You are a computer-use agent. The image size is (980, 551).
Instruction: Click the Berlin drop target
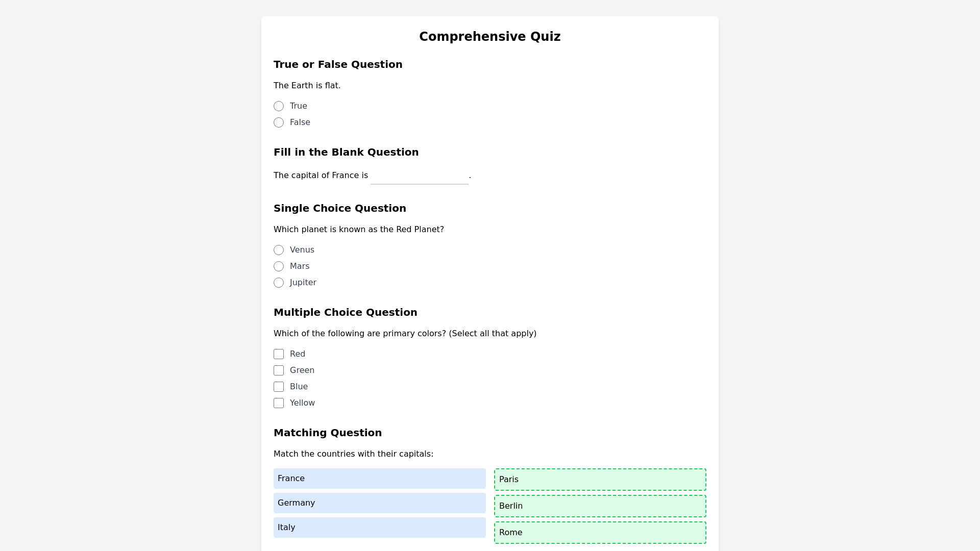(600, 506)
